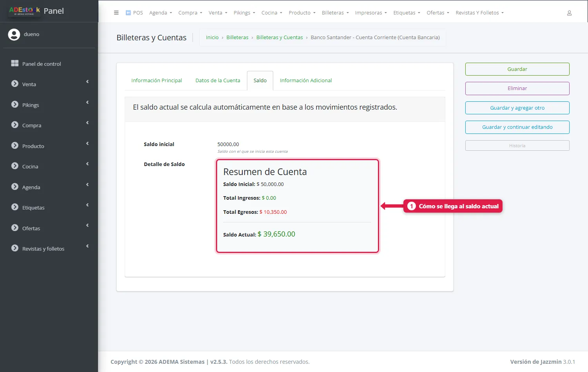Screen dimensions: 588x372
Task: Click the Producto sidebar arrow-circle icon
Action: 15,146
